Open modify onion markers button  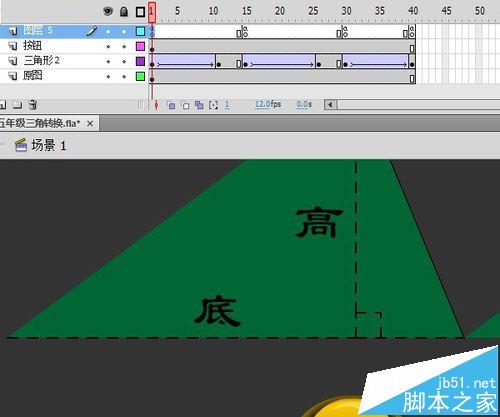tap(213, 105)
